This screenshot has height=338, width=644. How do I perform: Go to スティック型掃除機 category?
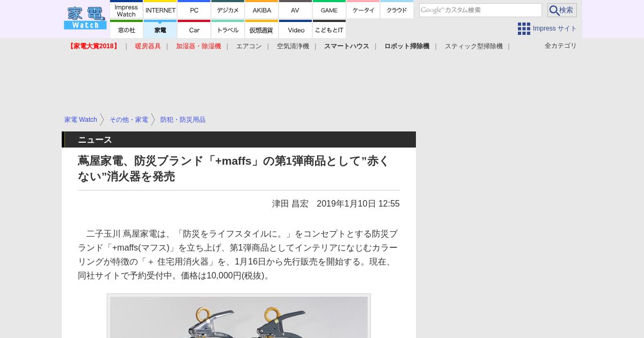[x=474, y=46]
